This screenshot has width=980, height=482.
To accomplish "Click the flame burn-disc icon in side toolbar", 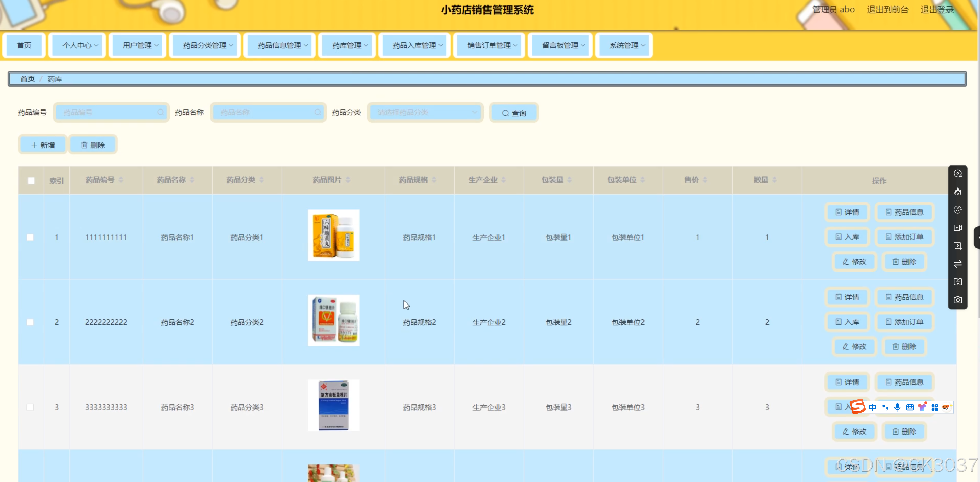I will (x=958, y=192).
